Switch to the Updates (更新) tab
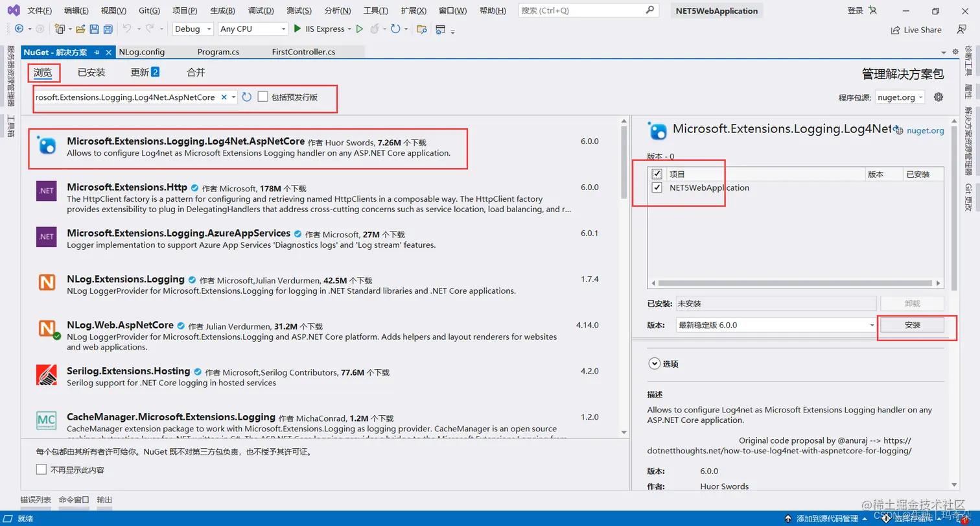 click(x=145, y=73)
